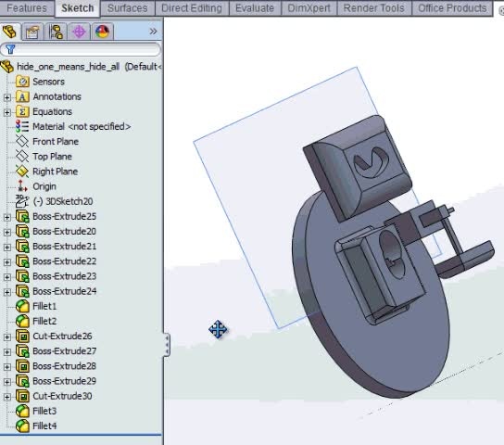This screenshot has width=504, height=445.
Task: Select the Right Plane icon
Action: click(x=22, y=172)
